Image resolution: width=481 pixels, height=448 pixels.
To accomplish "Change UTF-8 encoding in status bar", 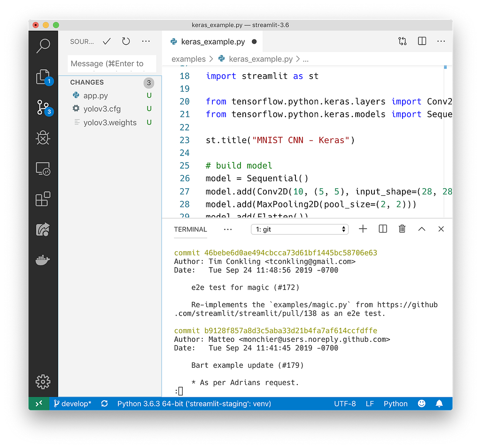I will pyautogui.click(x=345, y=403).
